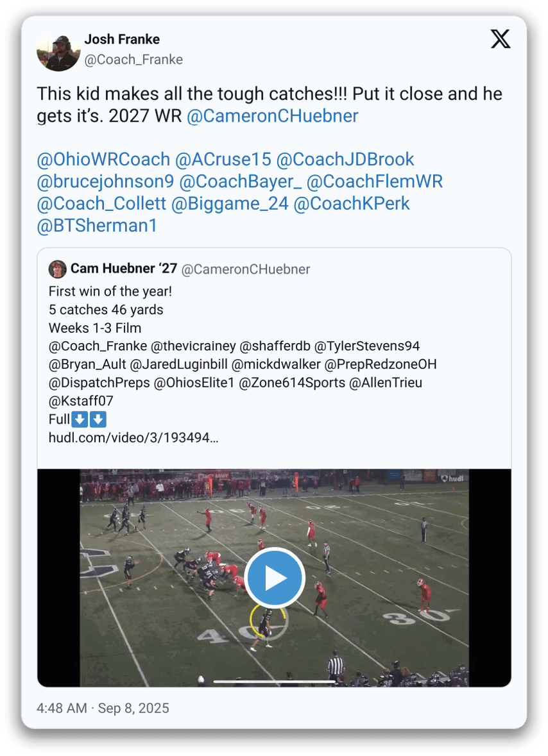Click the X logo icon
The height and width of the screenshot is (756, 548).
[x=501, y=39]
